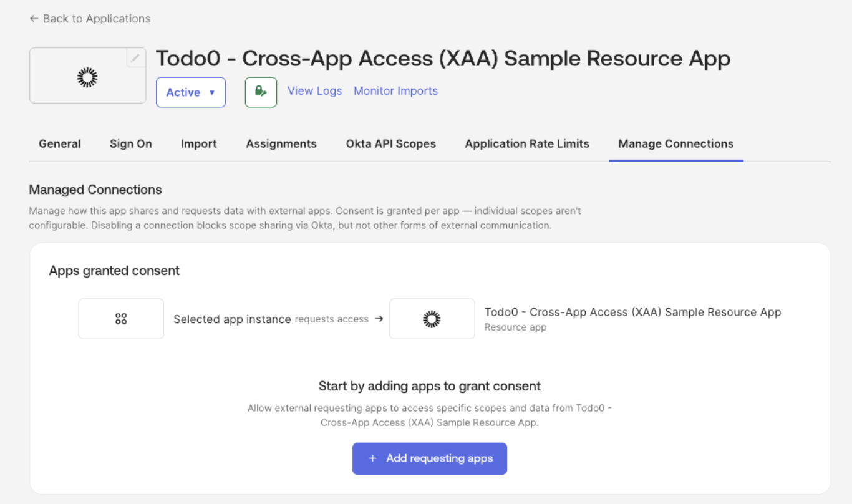852x504 pixels.
Task: Click the Selected app instance label
Action: coord(232,319)
